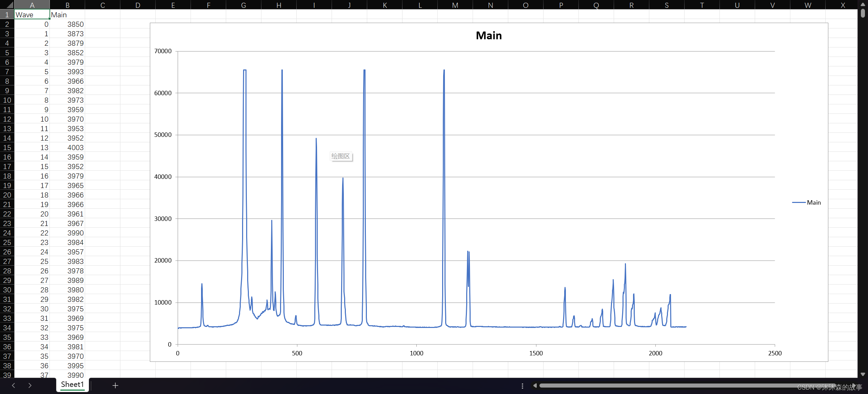
Task: Click cell B1 containing Main
Action: coord(67,15)
